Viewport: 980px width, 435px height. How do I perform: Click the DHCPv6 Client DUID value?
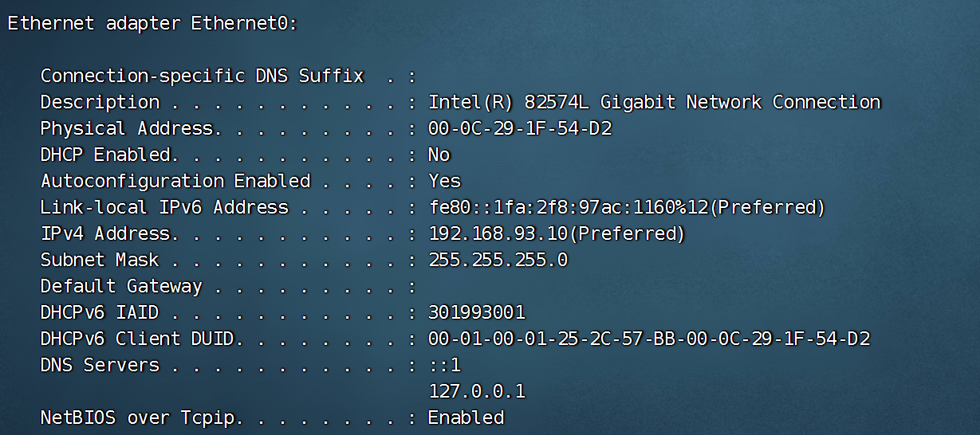648,339
